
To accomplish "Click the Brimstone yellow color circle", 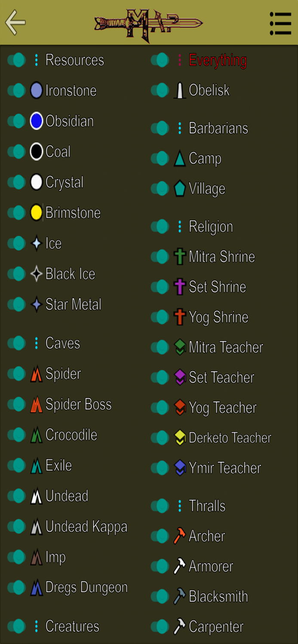I will [36, 213].
